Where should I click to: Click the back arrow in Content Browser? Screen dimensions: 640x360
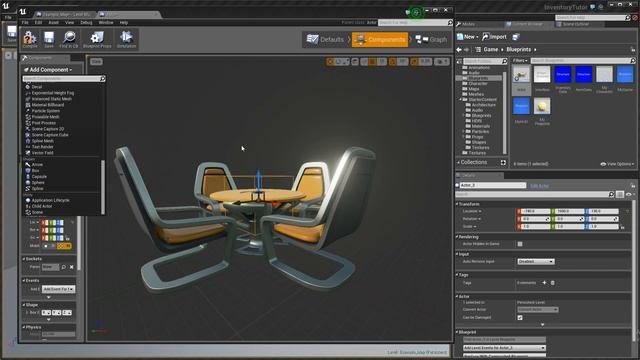459,49
